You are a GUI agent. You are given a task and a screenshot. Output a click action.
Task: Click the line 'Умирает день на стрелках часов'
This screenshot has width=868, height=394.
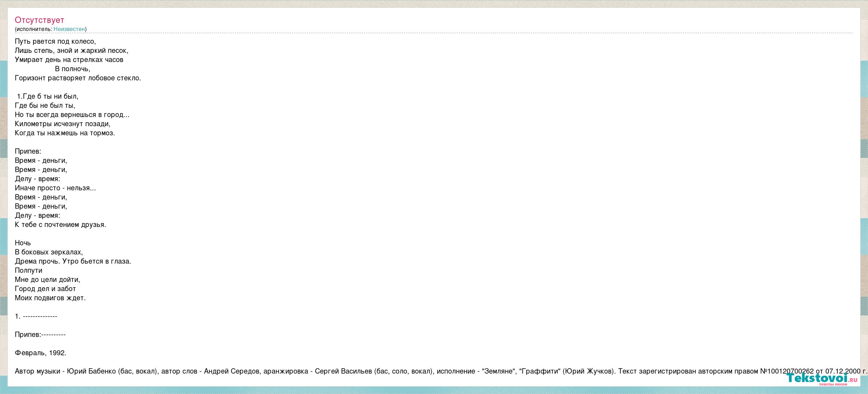(x=69, y=60)
